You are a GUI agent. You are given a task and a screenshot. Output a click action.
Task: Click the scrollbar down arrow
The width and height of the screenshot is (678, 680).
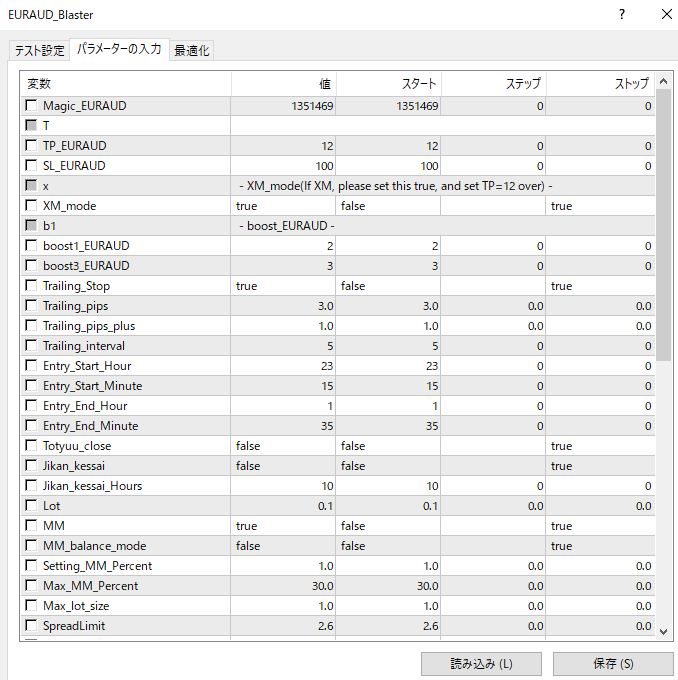tap(663, 632)
